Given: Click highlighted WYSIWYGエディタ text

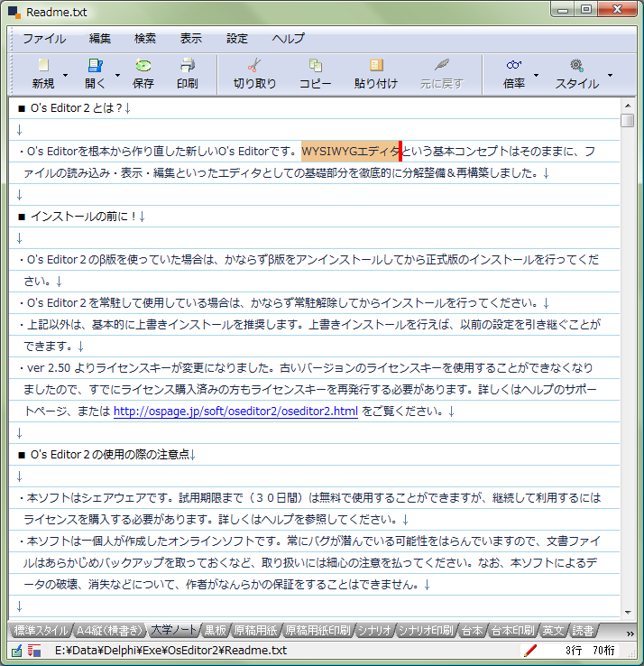Looking at the screenshot, I should 350,152.
